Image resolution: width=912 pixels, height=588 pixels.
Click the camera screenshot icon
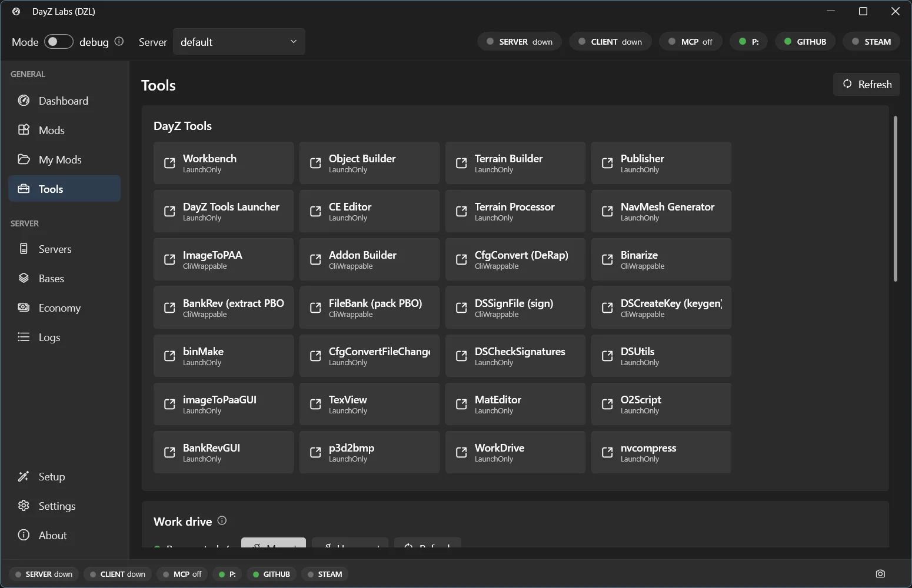pos(880,574)
